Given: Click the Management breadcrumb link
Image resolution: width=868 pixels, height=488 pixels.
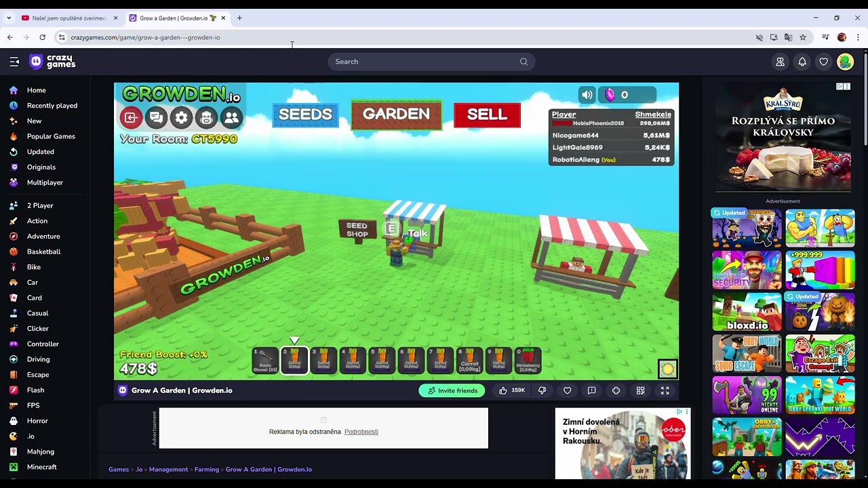Looking at the screenshot, I should point(168,469).
